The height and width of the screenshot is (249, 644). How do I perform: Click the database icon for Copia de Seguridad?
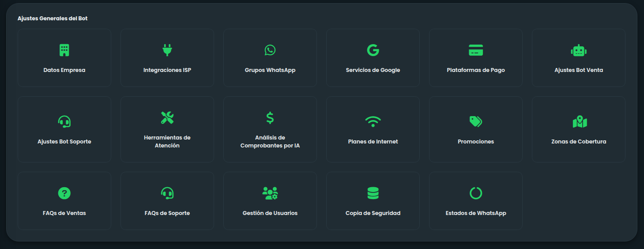coord(373,193)
